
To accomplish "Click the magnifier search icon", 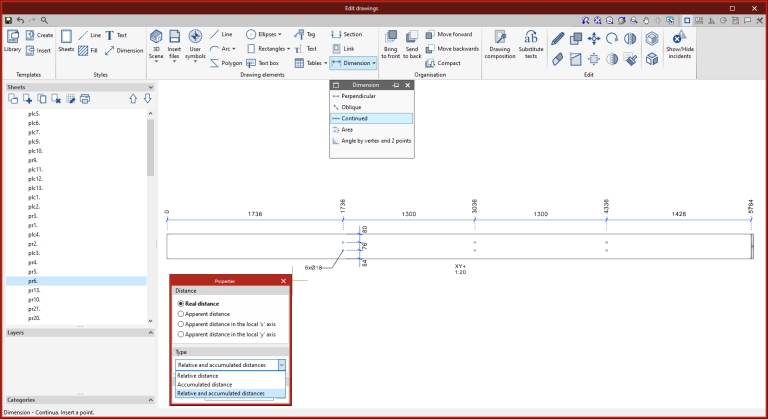I will pos(44,20).
